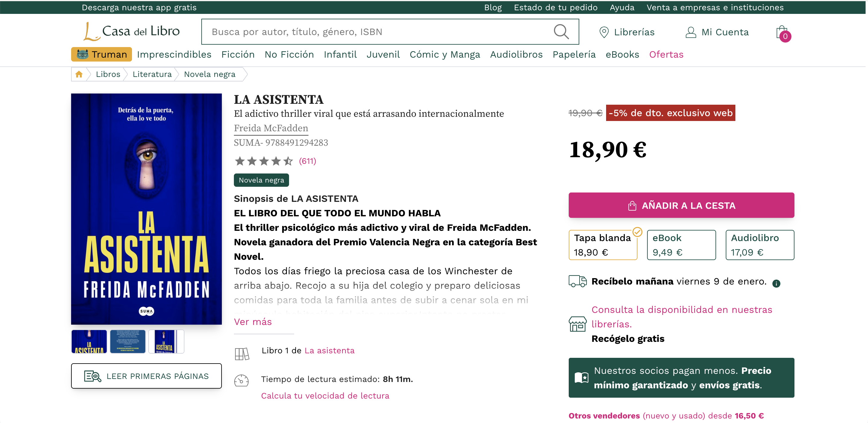
Task: Click the Truman mascot menu badge
Action: pos(102,54)
